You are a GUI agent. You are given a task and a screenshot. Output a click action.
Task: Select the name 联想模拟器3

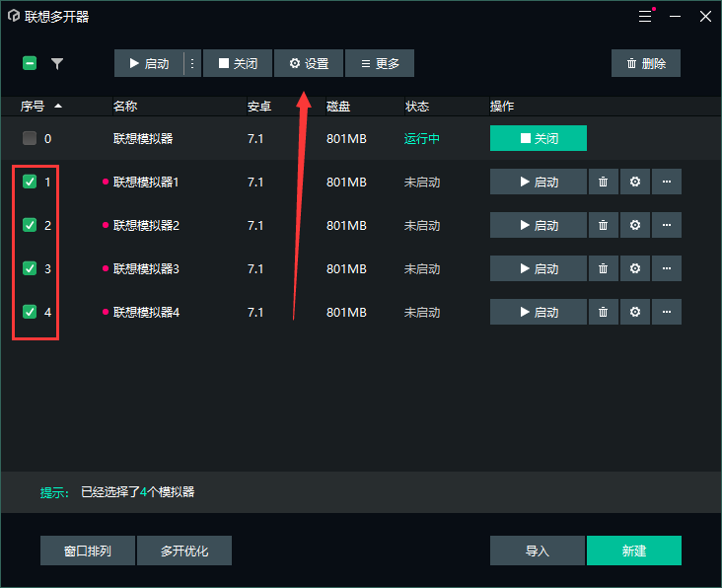pos(146,269)
